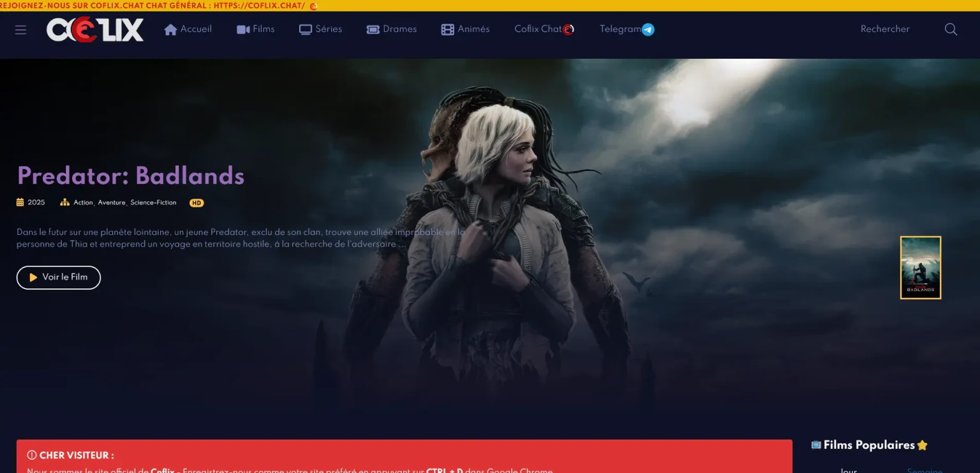Click the Voir le Film button

59,278
